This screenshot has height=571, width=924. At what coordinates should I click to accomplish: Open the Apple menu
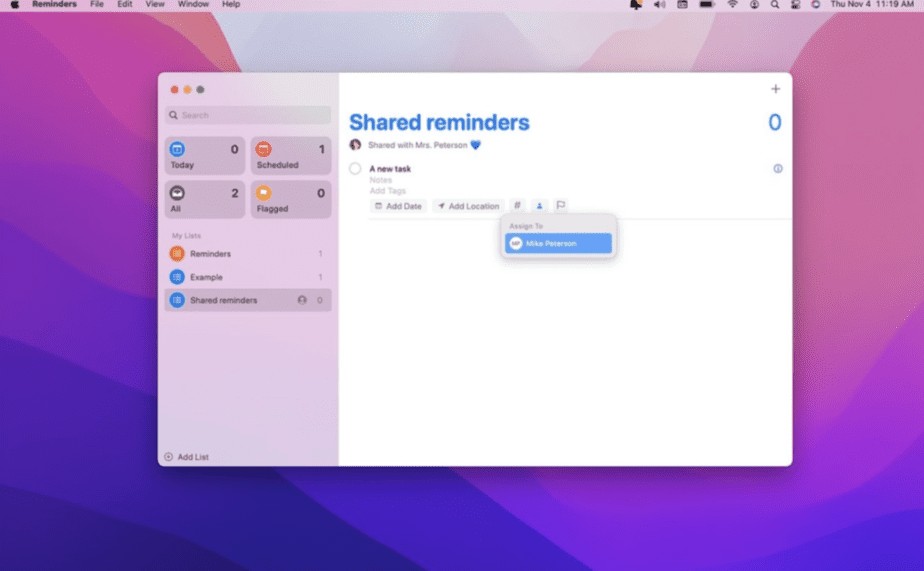tap(15, 4)
